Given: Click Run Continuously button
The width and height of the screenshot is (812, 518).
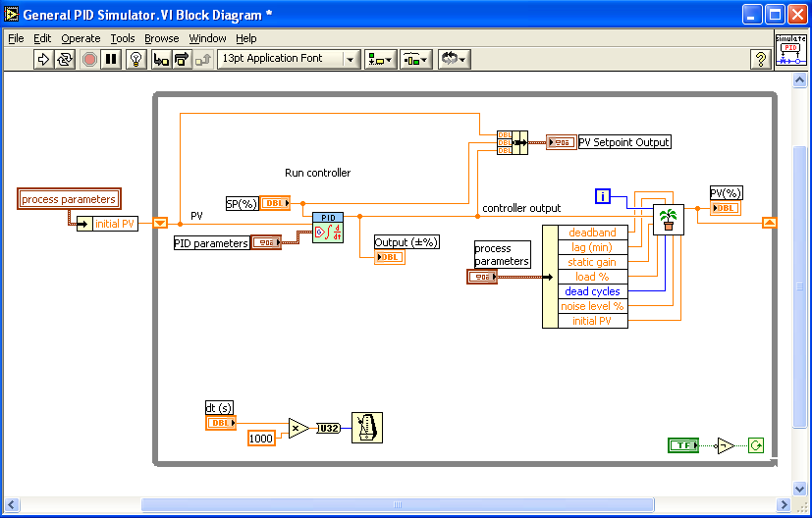Looking at the screenshot, I should tap(65, 59).
